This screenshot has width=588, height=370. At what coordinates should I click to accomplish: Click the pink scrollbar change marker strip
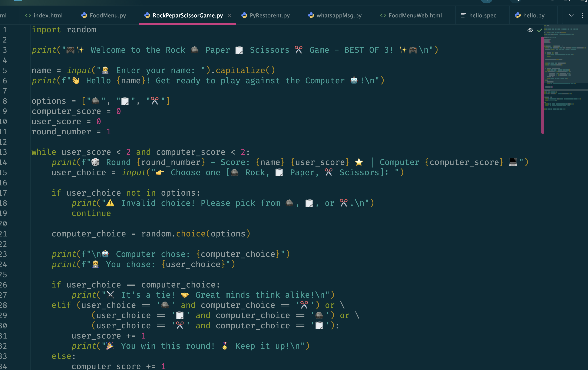click(x=542, y=85)
